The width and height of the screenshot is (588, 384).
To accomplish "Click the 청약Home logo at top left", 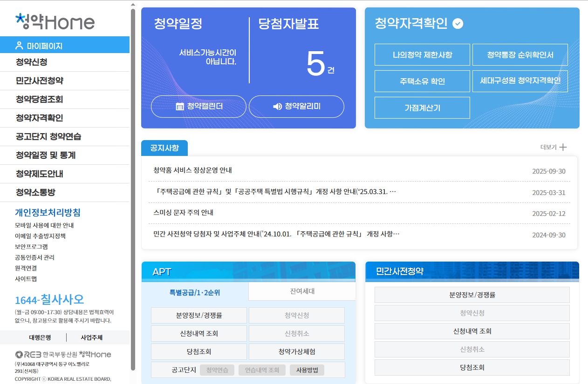I will click(x=55, y=21).
